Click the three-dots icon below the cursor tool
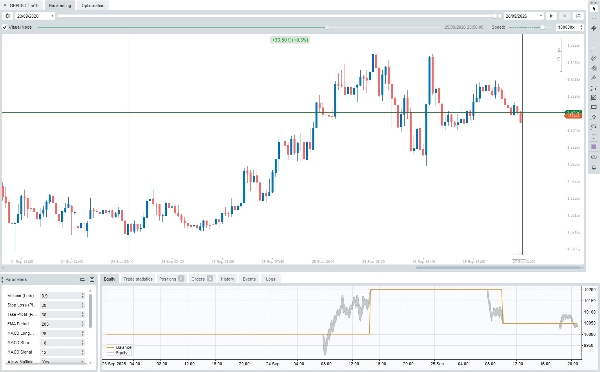This screenshot has height=372, width=600. click(593, 18)
